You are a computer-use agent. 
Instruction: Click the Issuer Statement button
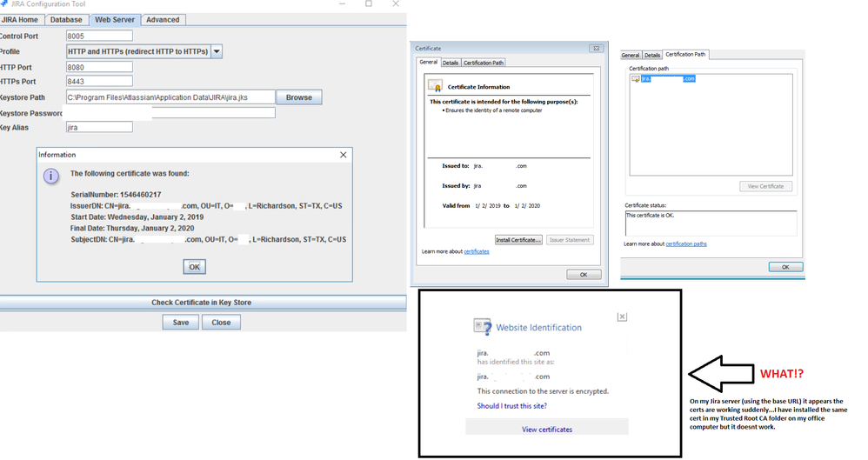570,240
